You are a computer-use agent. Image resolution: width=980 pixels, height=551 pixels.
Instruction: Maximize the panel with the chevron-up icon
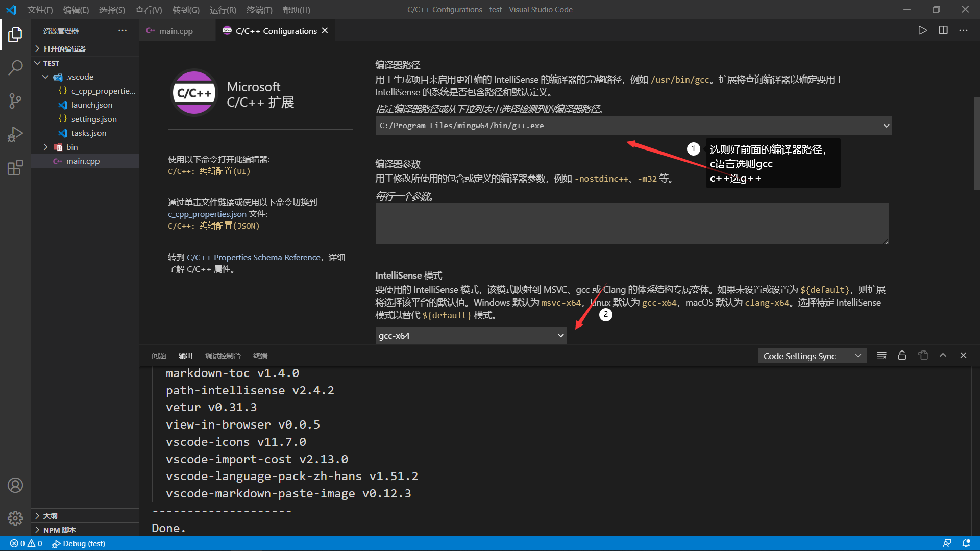click(943, 355)
